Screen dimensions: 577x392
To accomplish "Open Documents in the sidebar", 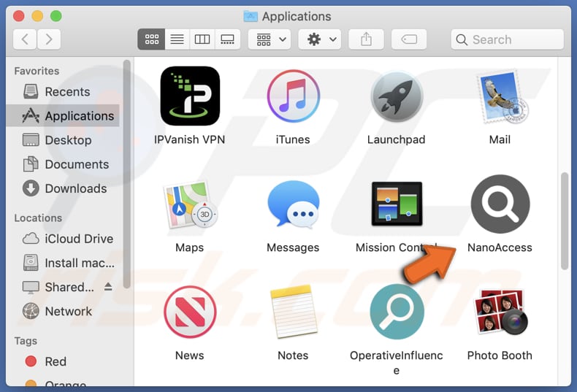I will pos(63,164).
